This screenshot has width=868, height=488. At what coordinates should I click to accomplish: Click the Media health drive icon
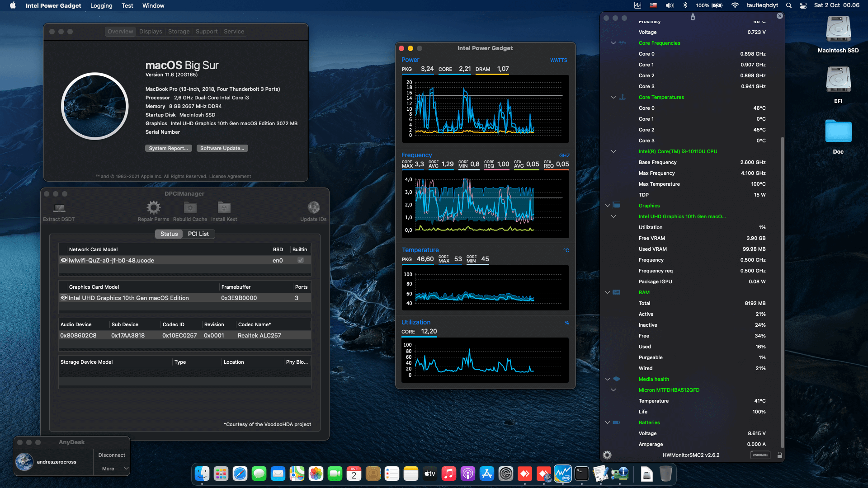point(617,379)
